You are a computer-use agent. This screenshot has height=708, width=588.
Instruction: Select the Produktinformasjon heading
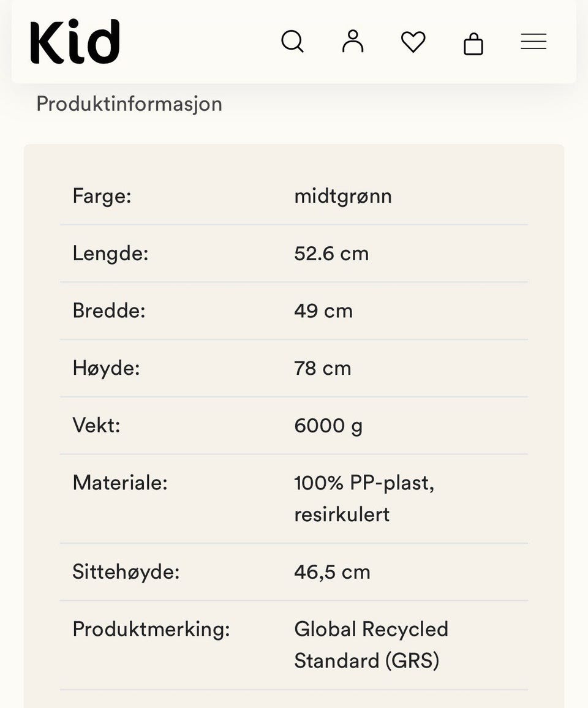pyautogui.click(x=129, y=104)
